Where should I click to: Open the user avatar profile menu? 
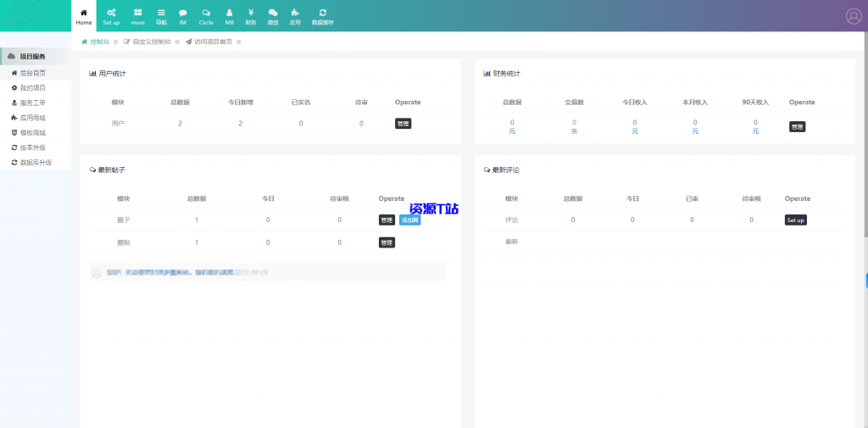tap(853, 16)
